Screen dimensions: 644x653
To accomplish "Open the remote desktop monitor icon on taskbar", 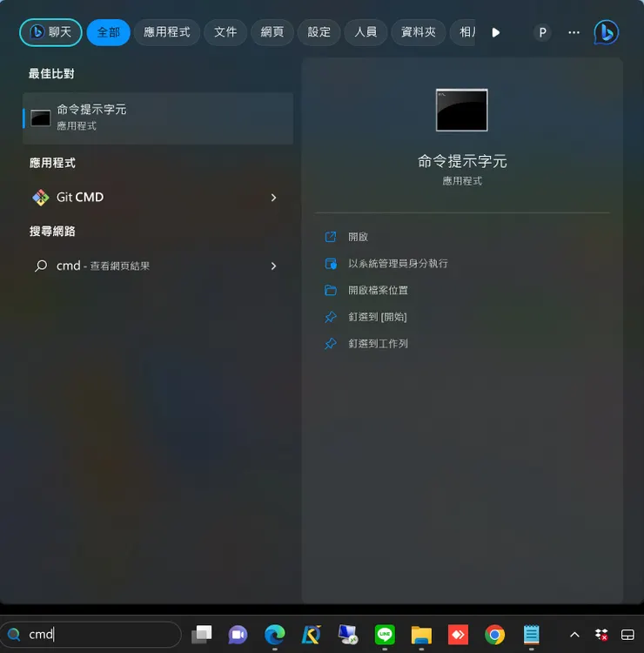I will click(348, 635).
